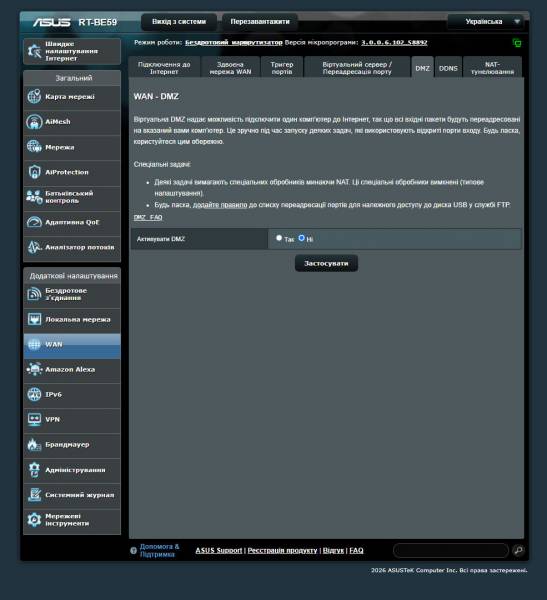Click the Карта мережі globe icon
This screenshot has height=600, width=547.
[34, 96]
